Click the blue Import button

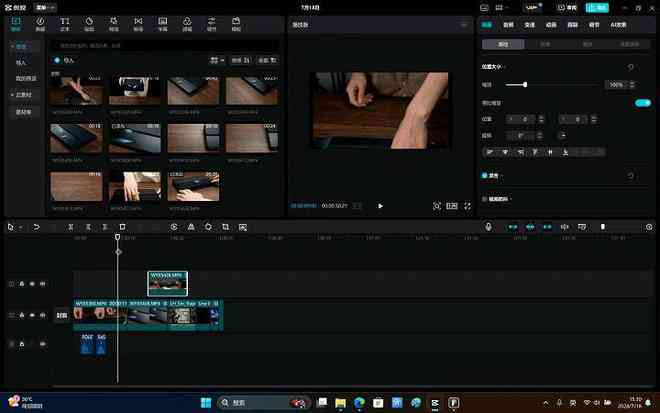pyautogui.click(x=64, y=61)
